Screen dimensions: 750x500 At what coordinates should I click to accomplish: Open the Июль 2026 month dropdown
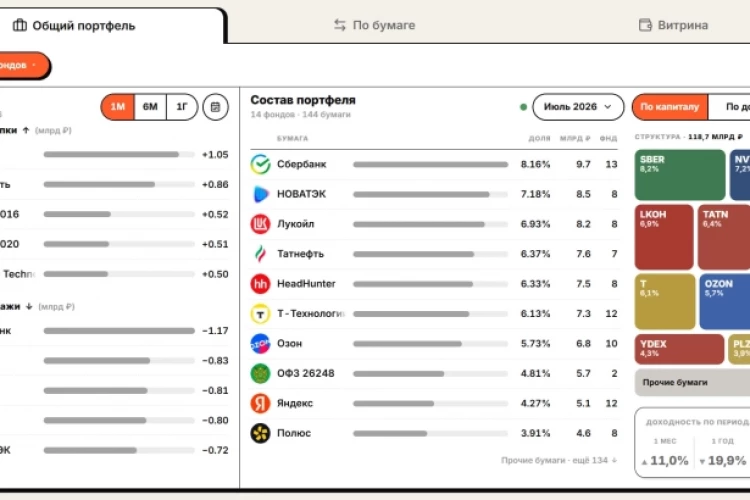(578, 107)
